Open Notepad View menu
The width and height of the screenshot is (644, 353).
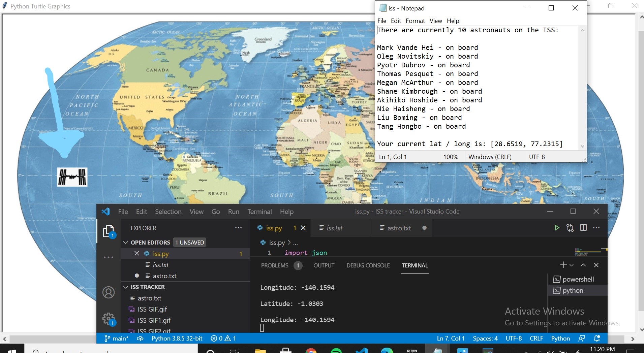point(436,21)
